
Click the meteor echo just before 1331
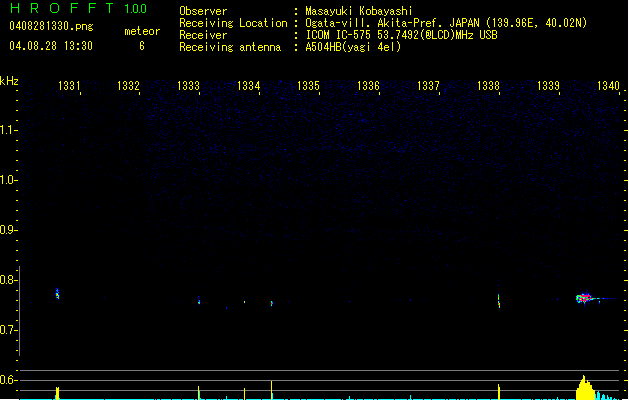tap(57, 294)
